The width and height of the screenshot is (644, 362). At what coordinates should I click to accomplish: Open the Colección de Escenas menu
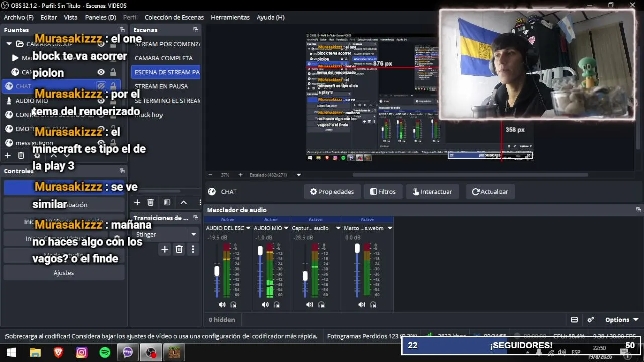[174, 17]
